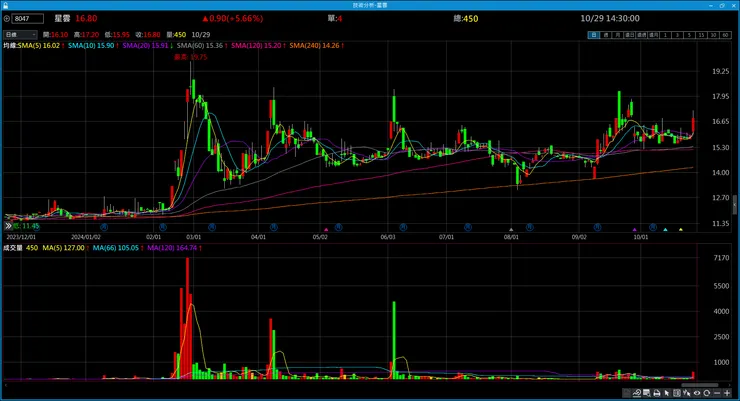Viewport: 740px width, 401px height.
Task: Zoom out the chart with the minus icon
Action: click(717, 393)
